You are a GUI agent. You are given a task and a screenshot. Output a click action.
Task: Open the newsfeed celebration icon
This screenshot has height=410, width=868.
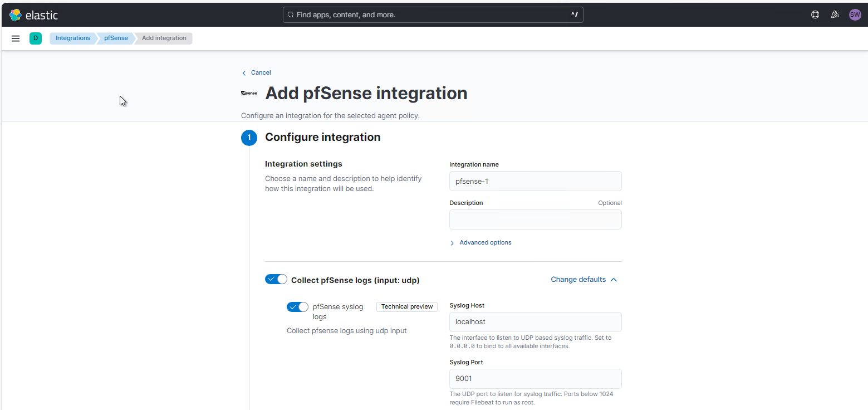tap(835, 15)
